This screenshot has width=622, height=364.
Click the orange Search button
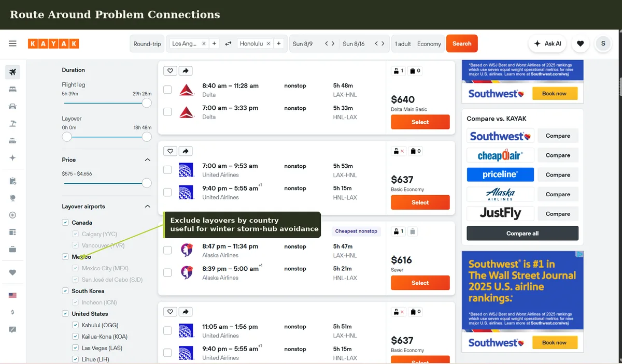coord(462,43)
